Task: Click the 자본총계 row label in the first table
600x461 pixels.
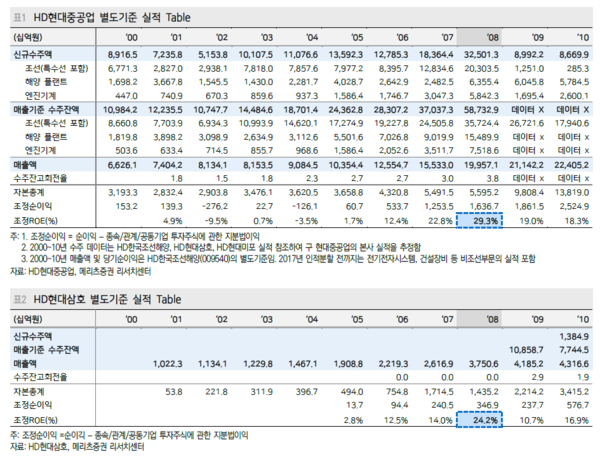Action: [33, 190]
